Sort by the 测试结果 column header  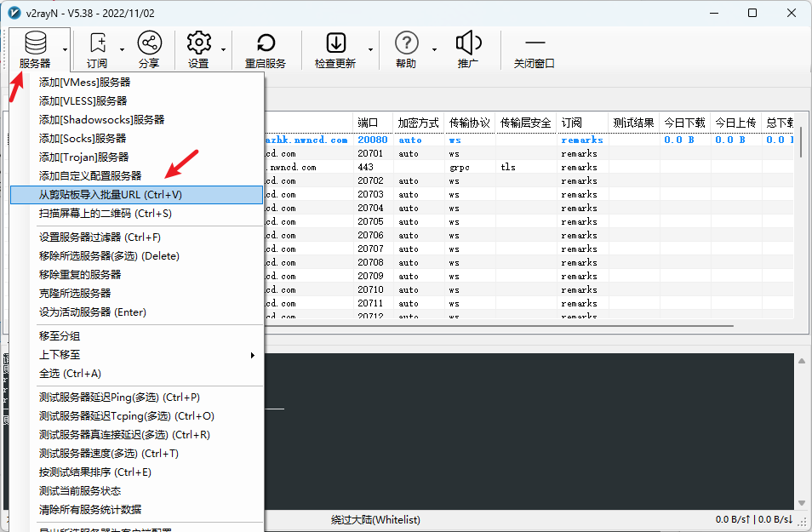tap(634, 123)
